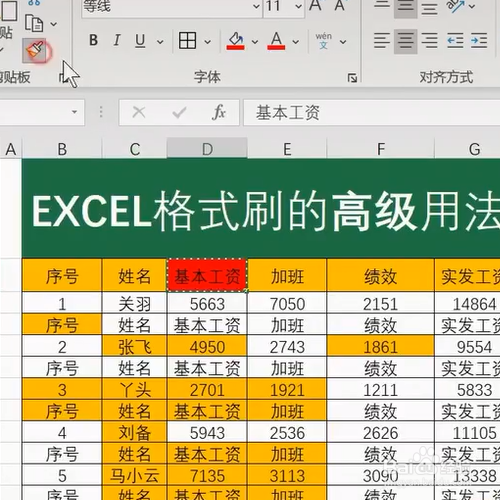Toggle Bold formatting
This screenshot has height=500, width=500.
93,41
